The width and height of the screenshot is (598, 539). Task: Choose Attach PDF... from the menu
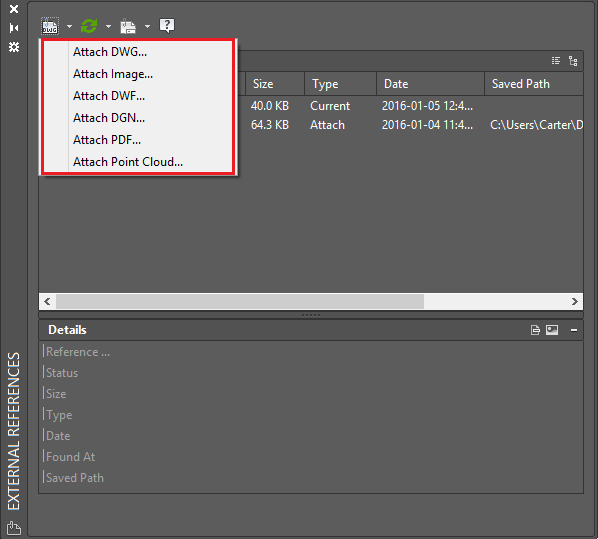[138, 140]
